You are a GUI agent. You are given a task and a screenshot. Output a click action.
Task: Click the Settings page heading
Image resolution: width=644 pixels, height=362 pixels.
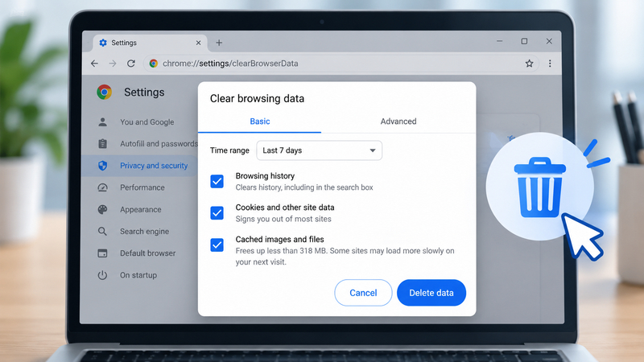click(144, 92)
